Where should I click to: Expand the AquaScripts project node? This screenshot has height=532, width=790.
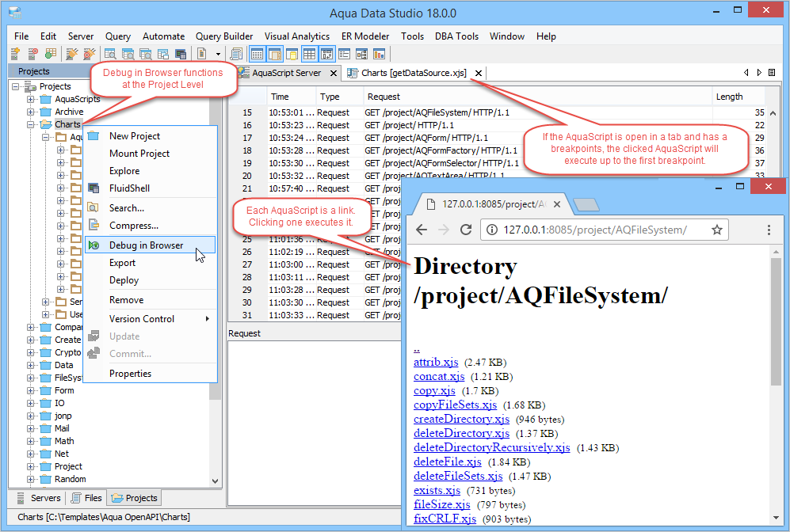(x=31, y=99)
